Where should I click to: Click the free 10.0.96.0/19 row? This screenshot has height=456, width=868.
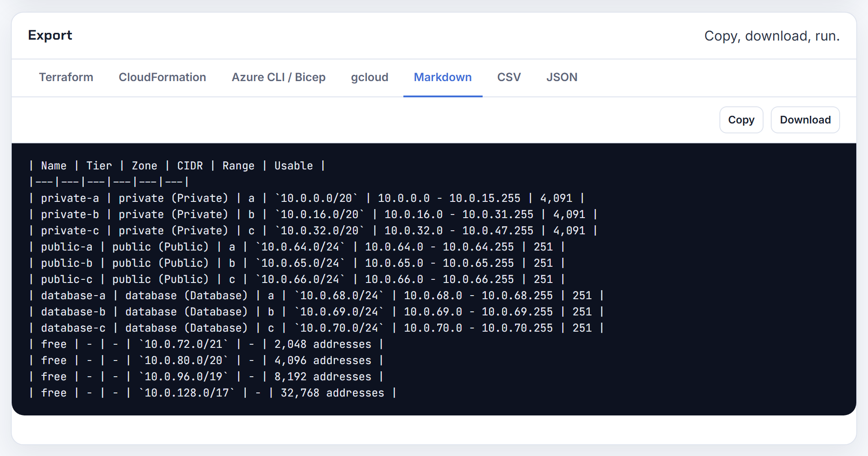click(x=207, y=377)
